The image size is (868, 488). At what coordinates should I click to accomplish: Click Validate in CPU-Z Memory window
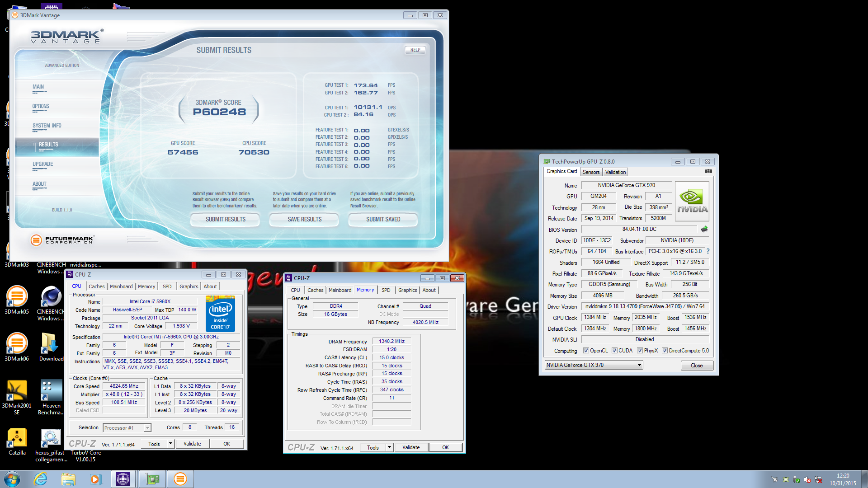[x=411, y=447]
